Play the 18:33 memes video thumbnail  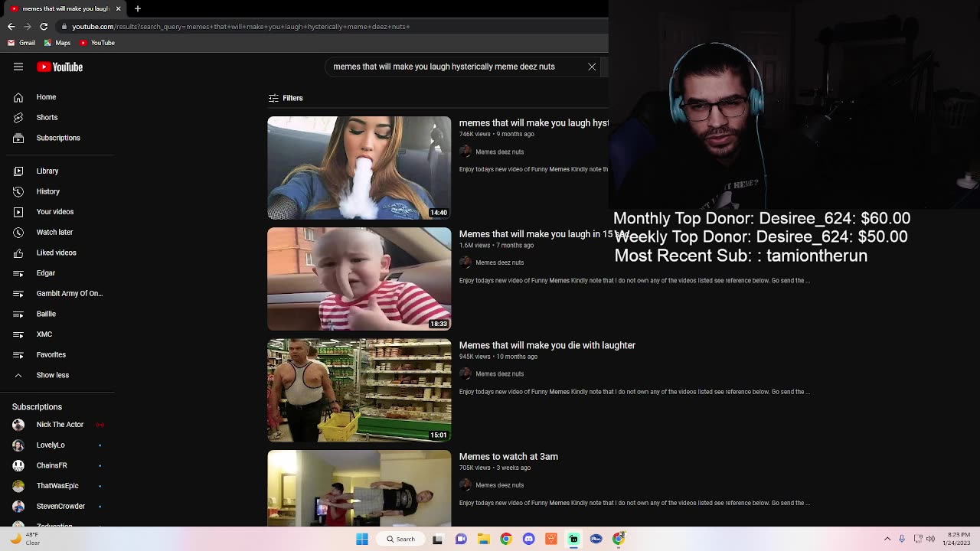pos(359,279)
